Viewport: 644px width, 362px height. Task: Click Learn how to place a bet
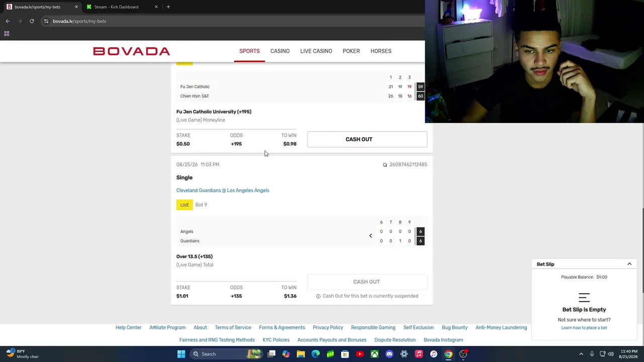click(584, 328)
